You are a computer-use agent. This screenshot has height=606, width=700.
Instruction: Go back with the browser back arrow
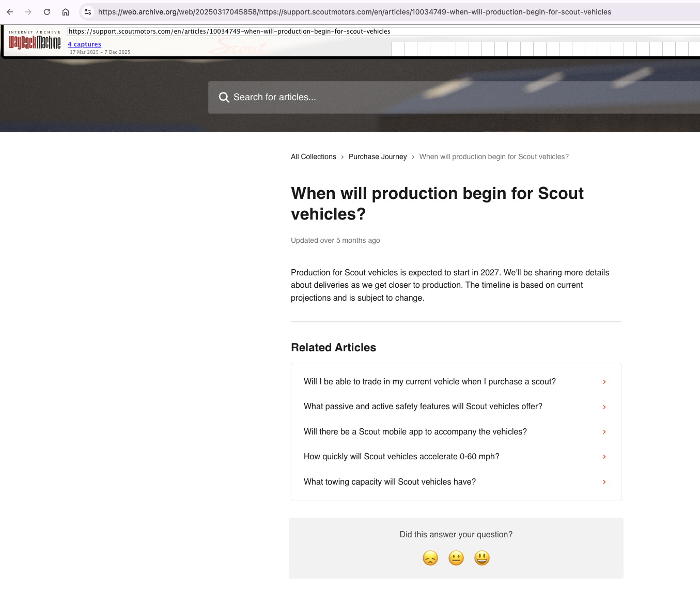[10, 12]
